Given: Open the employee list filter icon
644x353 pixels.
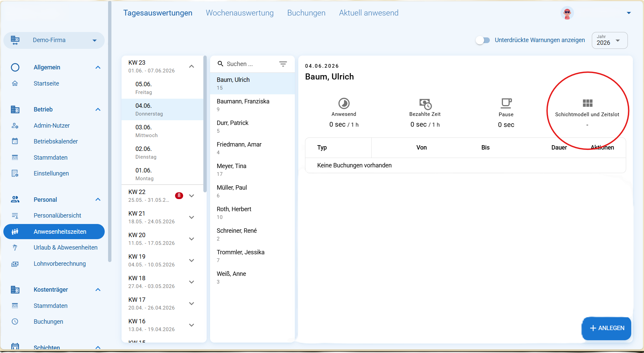Looking at the screenshot, I should 283,64.
